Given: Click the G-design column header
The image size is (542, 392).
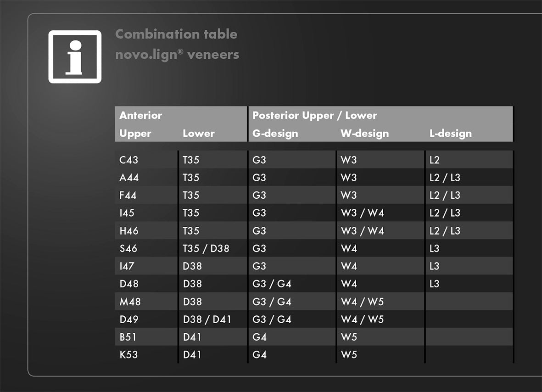Looking at the screenshot, I should [274, 134].
